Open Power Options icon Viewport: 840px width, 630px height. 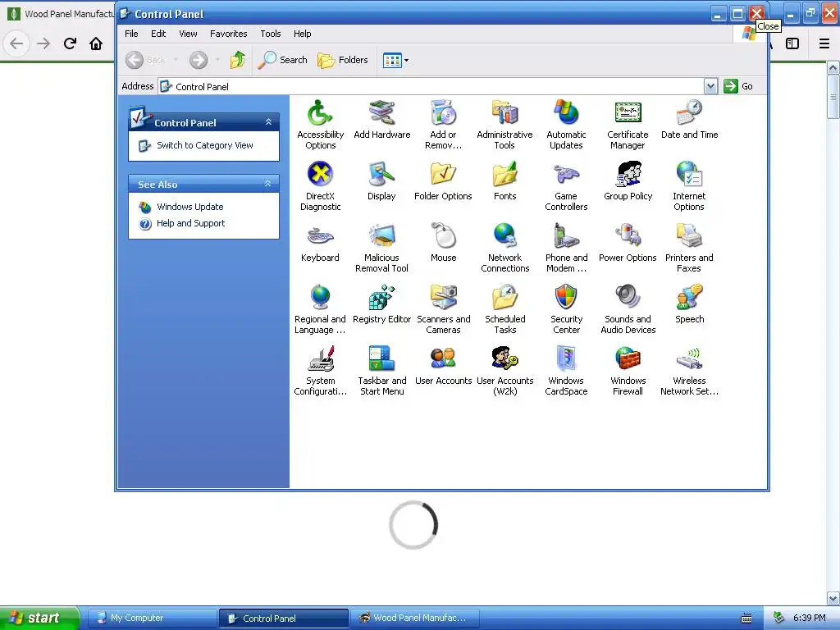[x=628, y=242]
